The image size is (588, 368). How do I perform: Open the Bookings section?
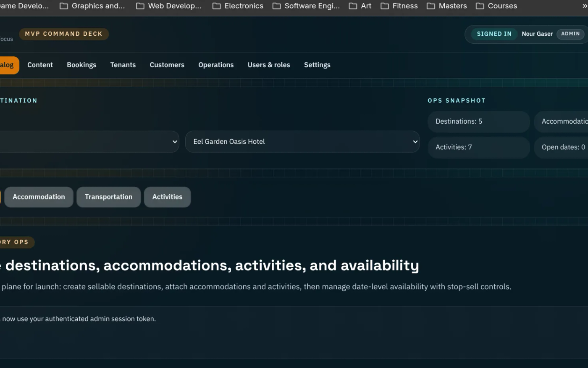(x=81, y=65)
